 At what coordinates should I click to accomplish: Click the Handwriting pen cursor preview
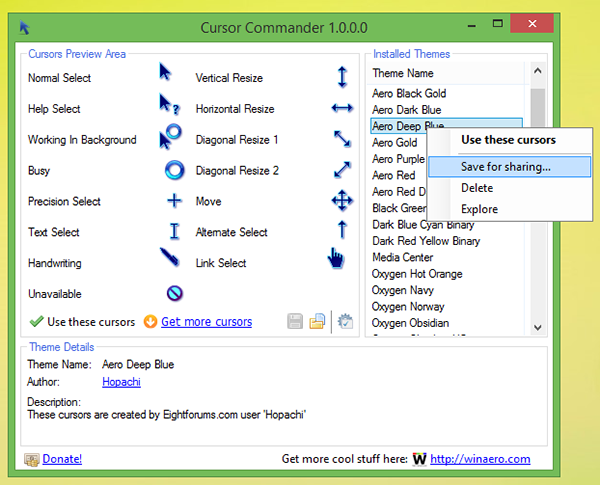(170, 257)
